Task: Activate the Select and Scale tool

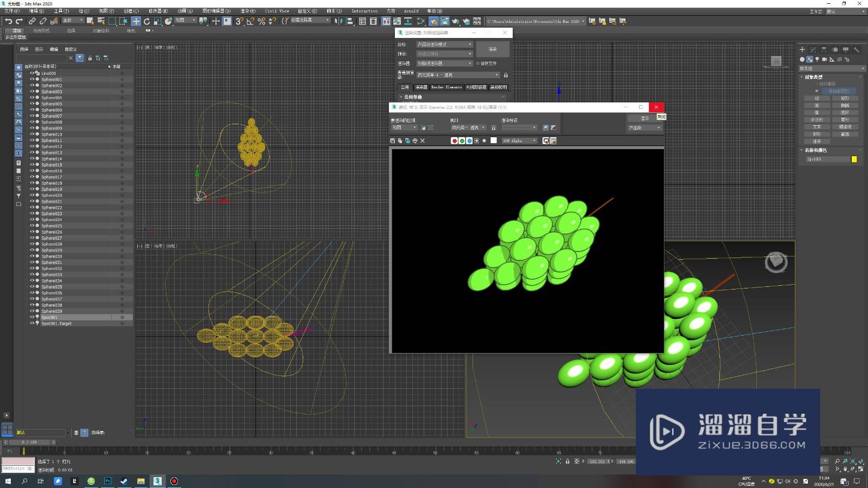Action: pos(157,21)
